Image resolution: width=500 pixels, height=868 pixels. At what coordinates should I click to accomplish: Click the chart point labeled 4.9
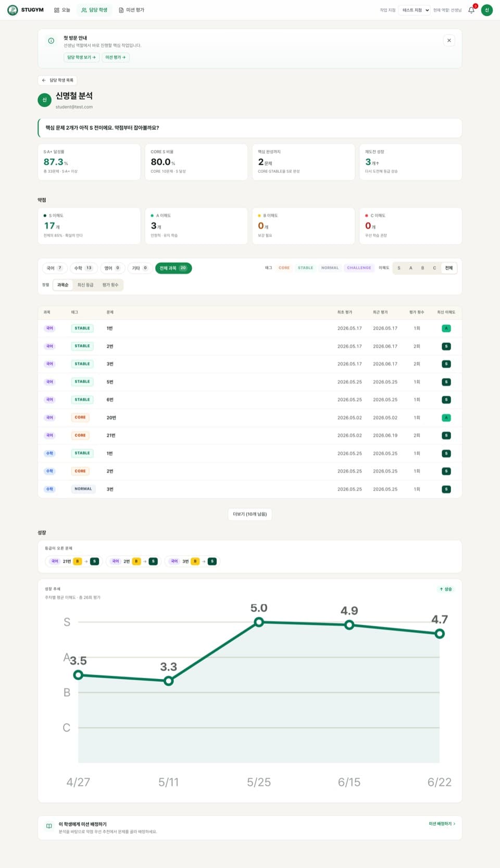tap(349, 625)
